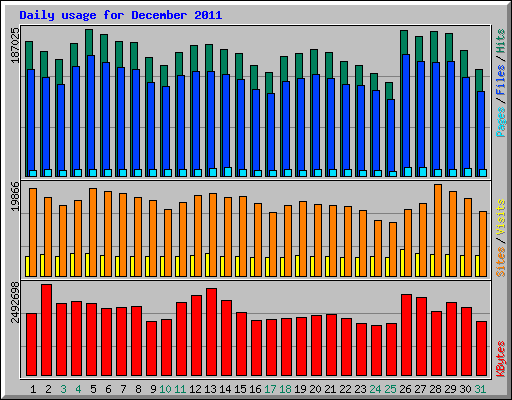This screenshot has width=512, height=400.
Task: Select the orange visits bar for day 25
Action: click(x=393, y=249)
